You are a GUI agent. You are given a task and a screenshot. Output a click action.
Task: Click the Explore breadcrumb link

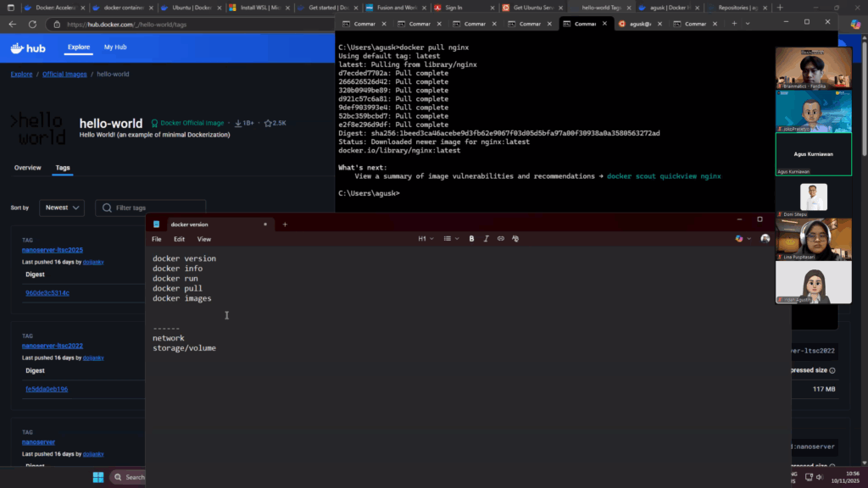pyautogui.click(x=21, y=75)
